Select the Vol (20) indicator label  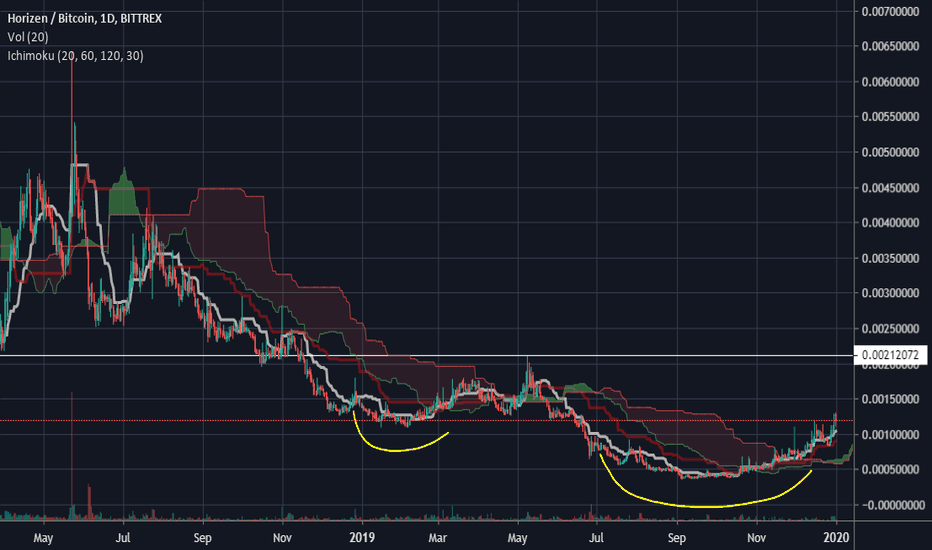click(28, 37)
